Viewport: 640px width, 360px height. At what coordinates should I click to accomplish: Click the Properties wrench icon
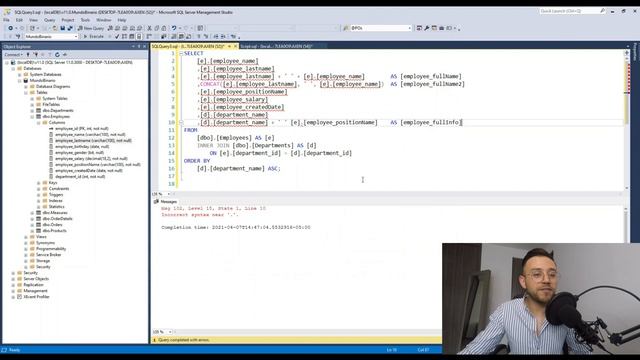(427, 28)
